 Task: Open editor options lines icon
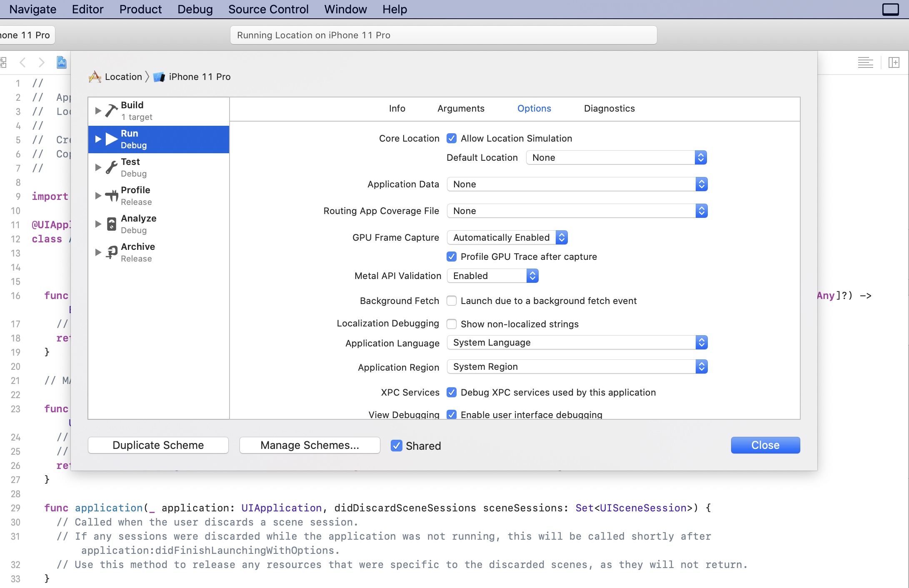tap(865, 62)
